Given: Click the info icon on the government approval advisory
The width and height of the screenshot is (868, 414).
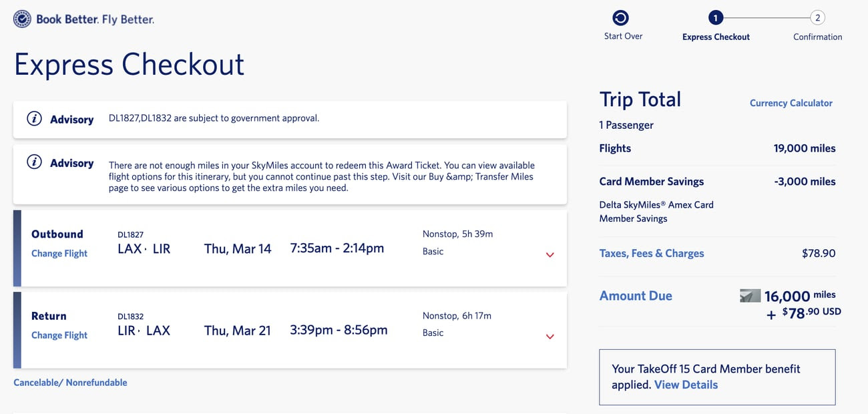Looking at the screenshot, I should click(34, 118).
